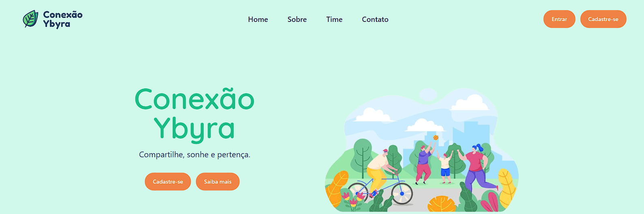
Task: Click the Cadastre-se button below the tagline
Action: (168, 182)
